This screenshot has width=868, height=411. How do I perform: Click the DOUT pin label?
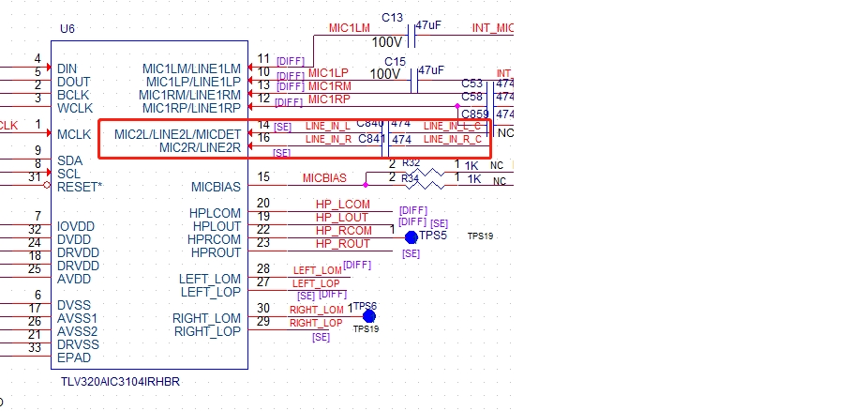point(73,82)
